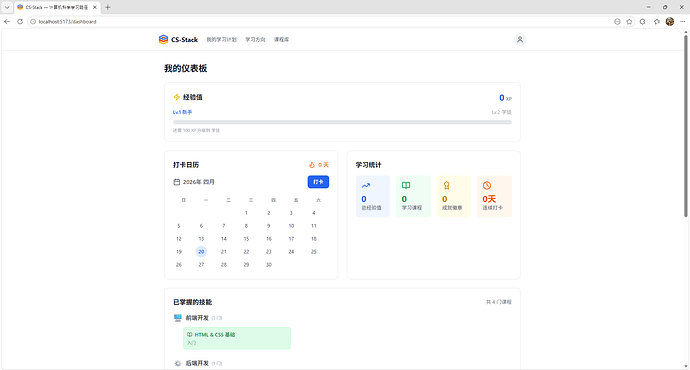Click the trending-up arrow icon in 总经验值 card
The image size is (690, 370).
(x=366, y=186)
